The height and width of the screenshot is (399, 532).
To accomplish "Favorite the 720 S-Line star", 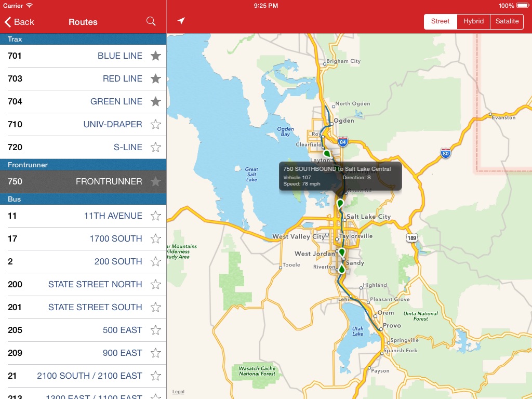I will [156, 147].
